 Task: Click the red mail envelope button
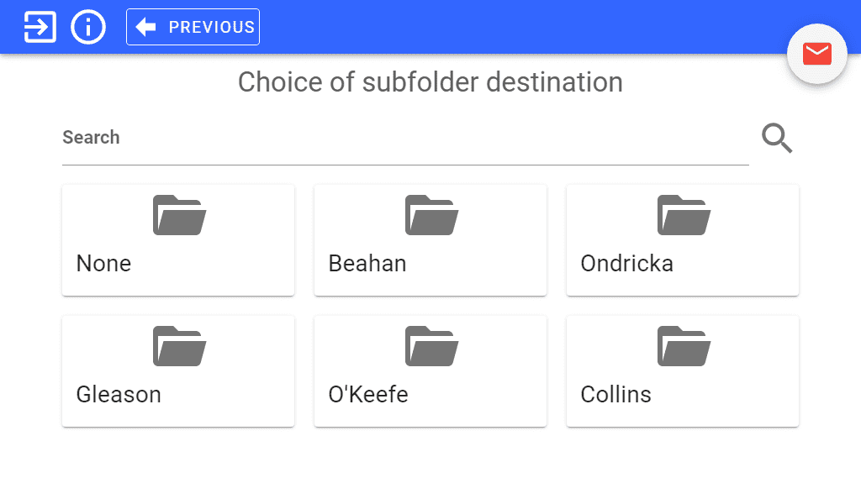pyautogui.click(x=817, y=54)
